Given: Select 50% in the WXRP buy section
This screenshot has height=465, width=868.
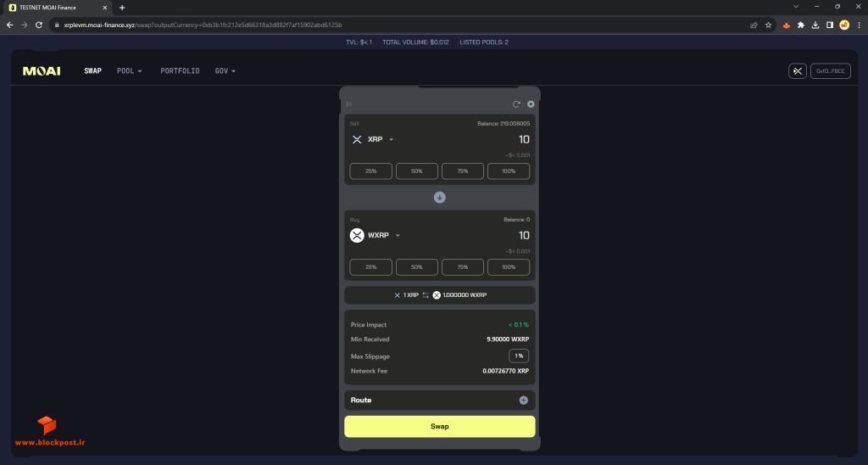Looking at the screenshot, I should point(417,267).
